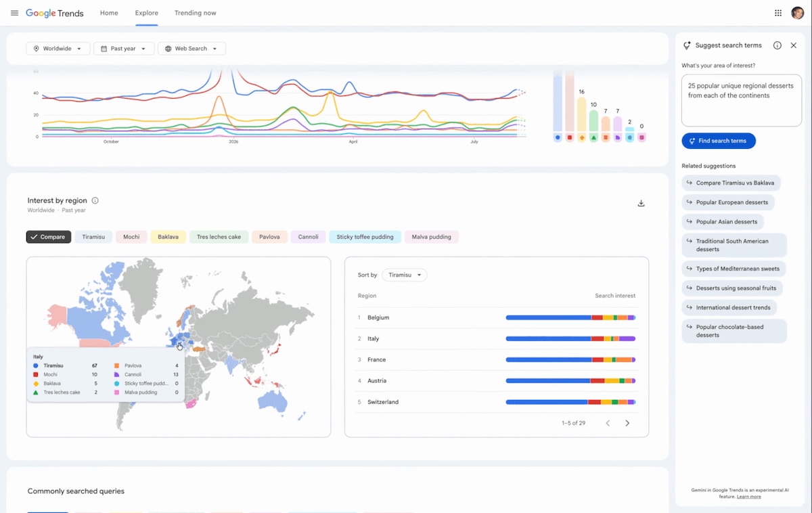Click the tall blue Tiramisu average bar
The image size is (812, 513).
click(x=558, y=102)
